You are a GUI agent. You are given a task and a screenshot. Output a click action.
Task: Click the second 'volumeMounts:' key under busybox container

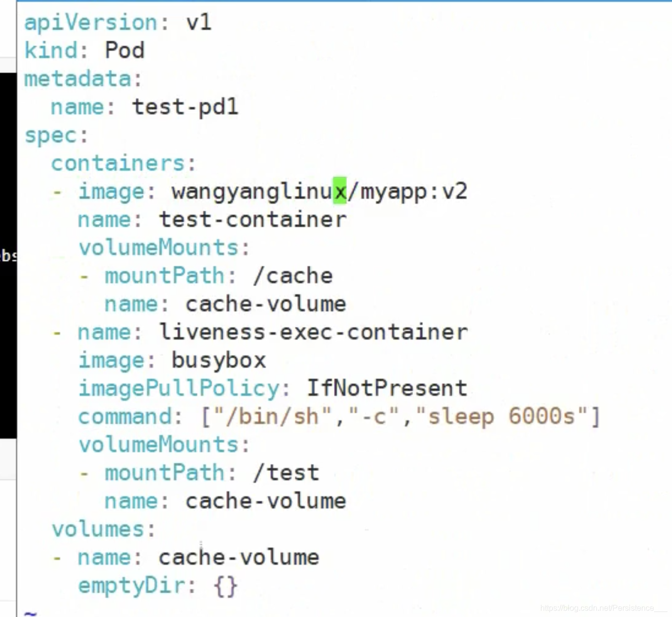point(164,444)
